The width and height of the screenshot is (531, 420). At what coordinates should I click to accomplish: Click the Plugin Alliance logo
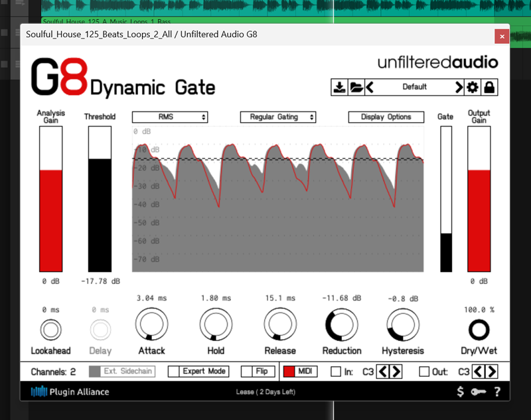(70, 391)
